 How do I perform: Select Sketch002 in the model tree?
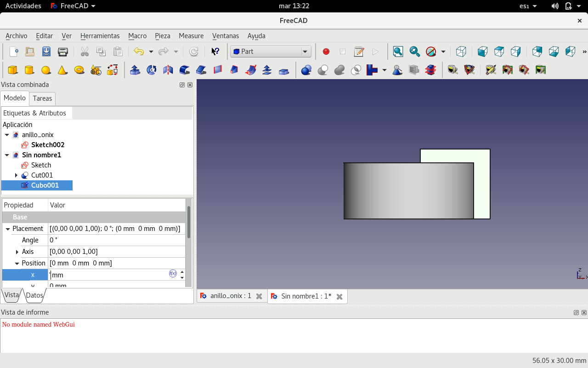(47, 145)
